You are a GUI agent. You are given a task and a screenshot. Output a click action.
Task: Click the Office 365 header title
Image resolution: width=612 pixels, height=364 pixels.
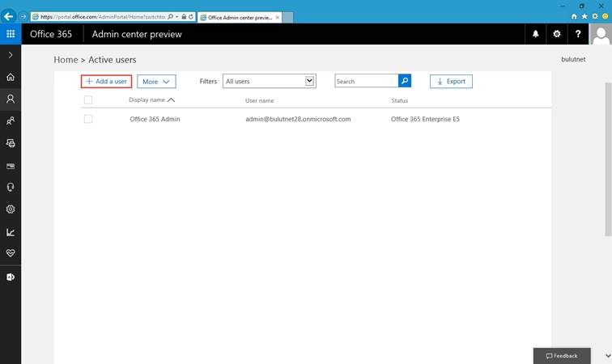(x=51, y=34)
